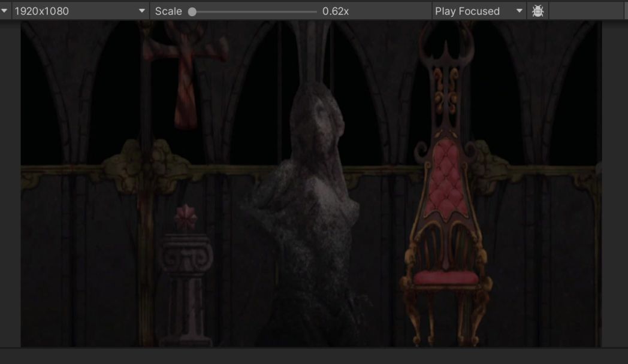Click the arrow next to Play Focused

519,11
